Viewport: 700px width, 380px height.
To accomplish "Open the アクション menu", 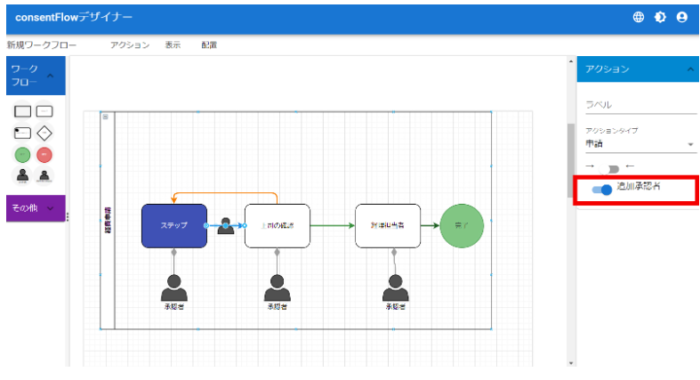I will click(130, 45).
